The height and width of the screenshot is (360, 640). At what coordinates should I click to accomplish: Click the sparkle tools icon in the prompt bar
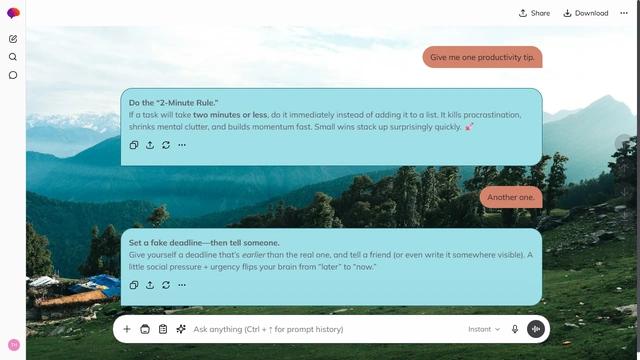point(181,329)
